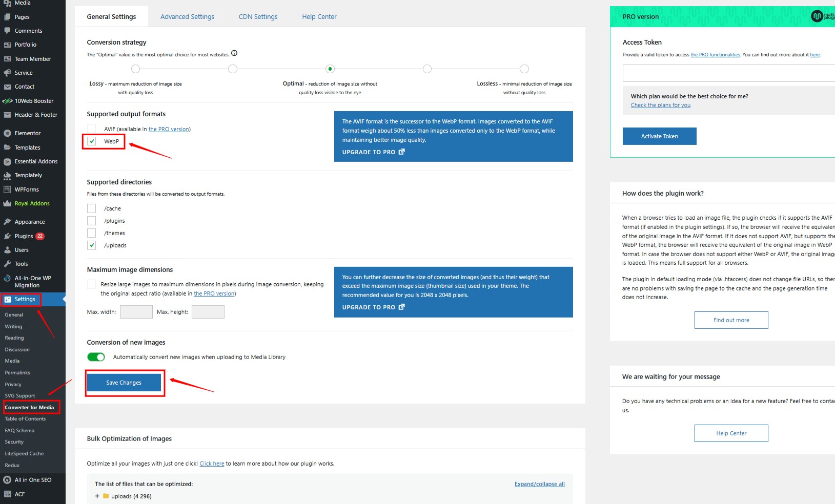
Task: Click the Service sidebar icon
Action: pyautogui.click(x=7, y=73)
